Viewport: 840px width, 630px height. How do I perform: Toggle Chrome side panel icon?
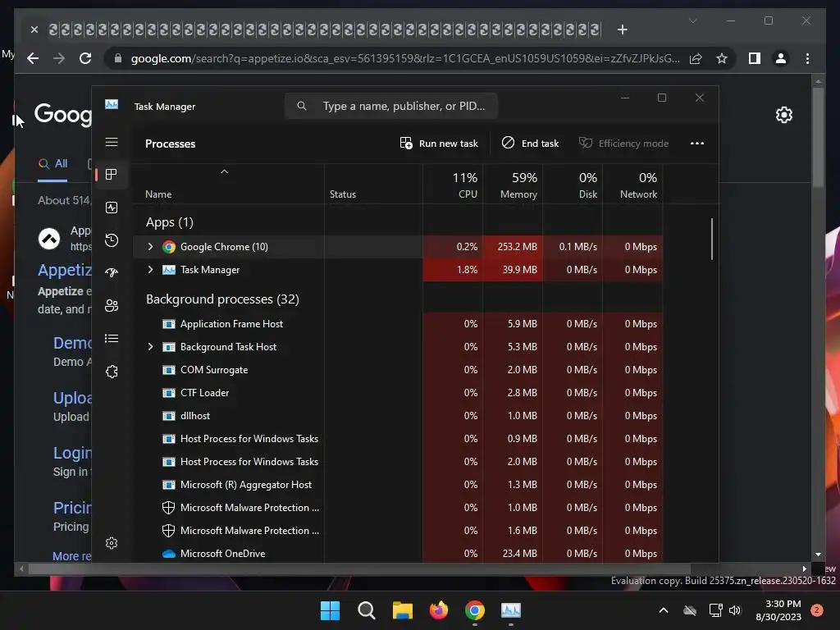click(x=755, y=58)
